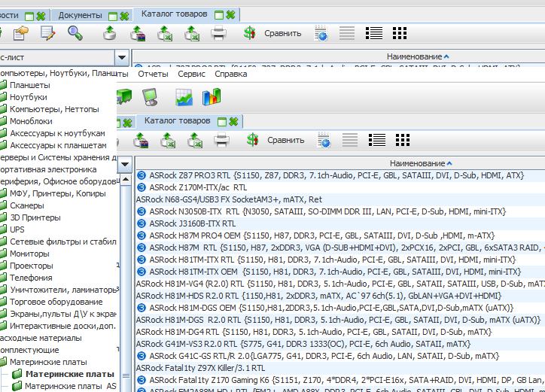Click the green dollar icon in the lower toolbar

coord(252,141)
